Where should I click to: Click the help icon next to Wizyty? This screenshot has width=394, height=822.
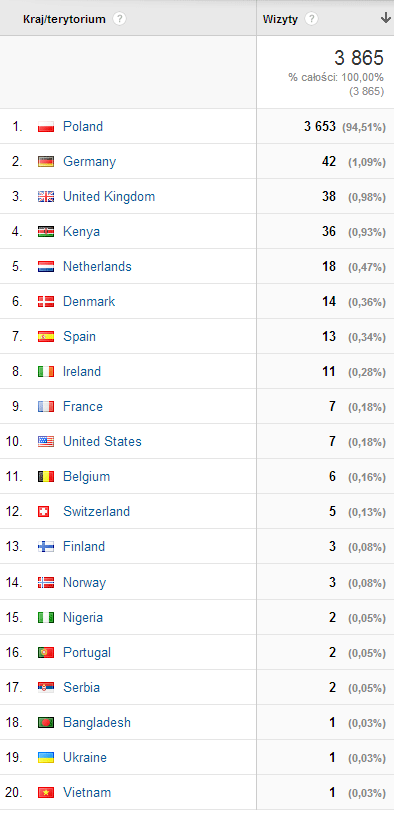(312, 19)
